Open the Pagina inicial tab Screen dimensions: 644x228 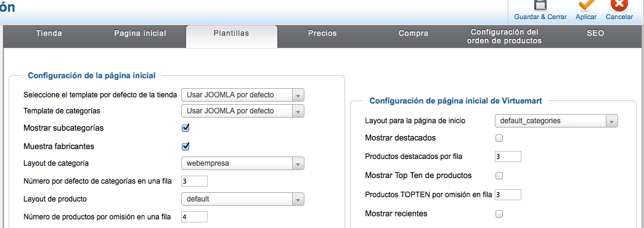140,34
